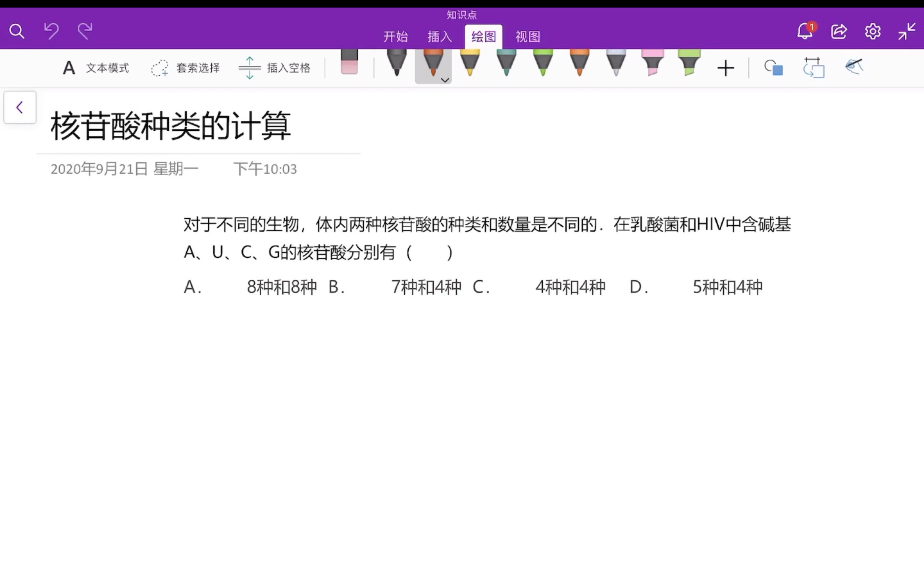Click the time 下午10:03
924x579 pixels.
(265, 169)
